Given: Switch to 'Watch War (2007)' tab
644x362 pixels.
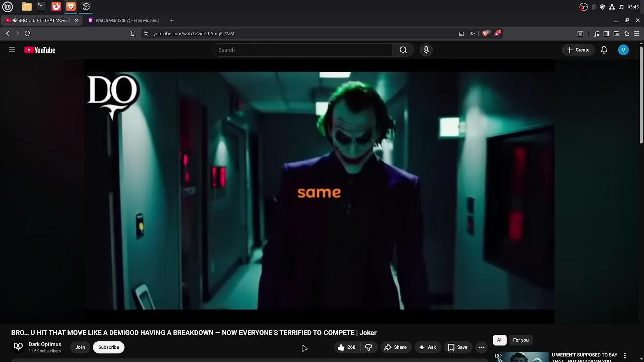Looking at the screenshot, I should click(126, 20).
